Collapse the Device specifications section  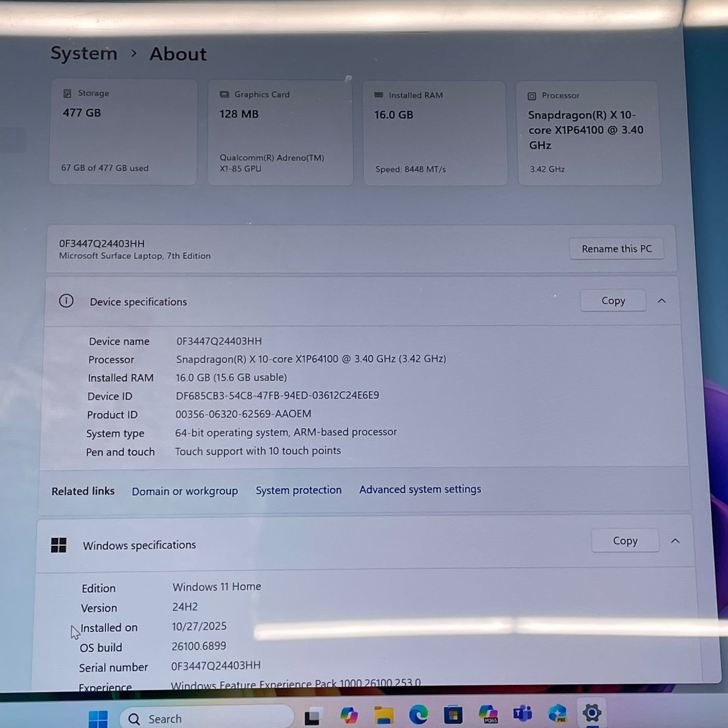pyautogui.click(x=661, y=301)
